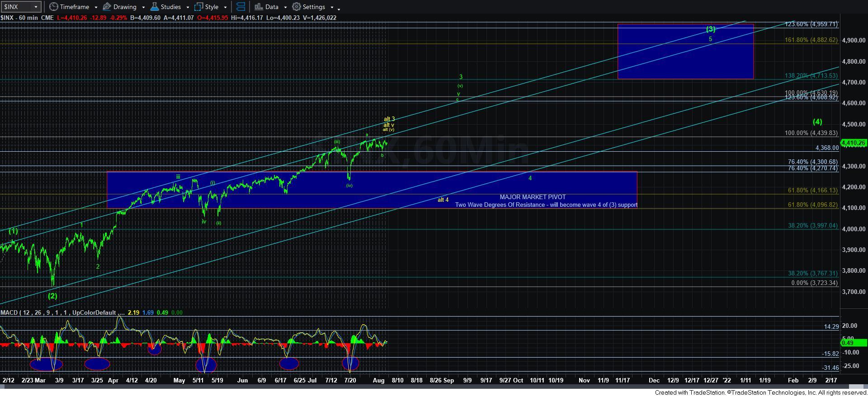Image resolution: width=868 pixels, height=396 pixels.
Task: Expand the Studies dropdown arrow
Action: click(x=188, y=7)
